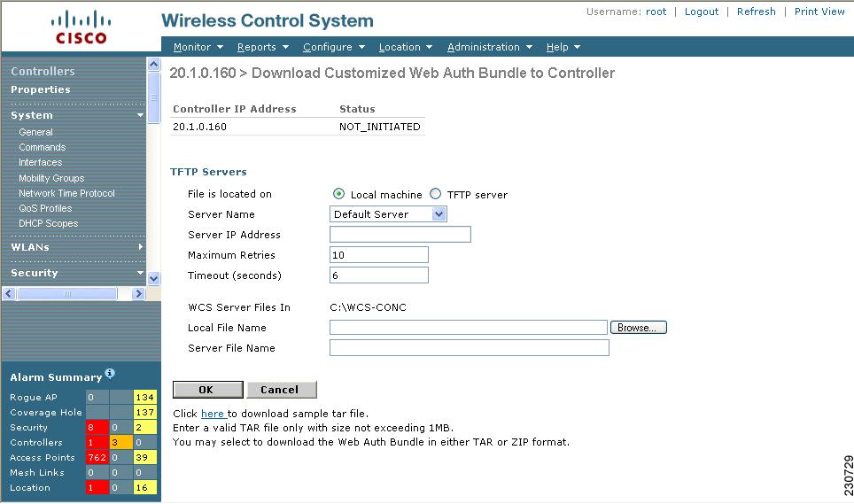
Task: Open Alarm Summary info icon
Action: (110, 374)
